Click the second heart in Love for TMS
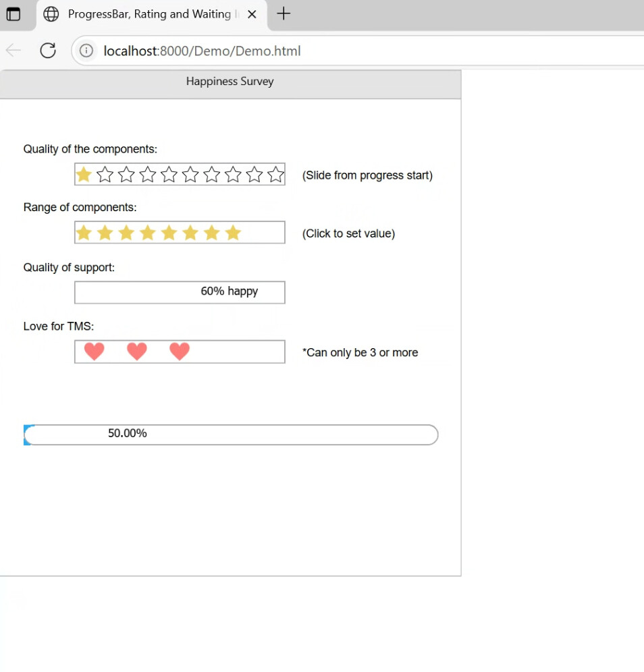644x672 pixels. (137, 352)
